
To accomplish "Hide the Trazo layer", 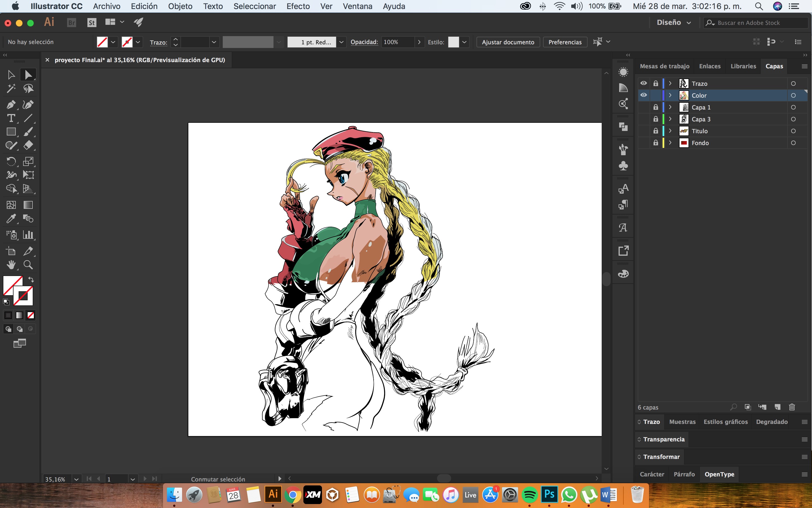I will tap(643, 83).
